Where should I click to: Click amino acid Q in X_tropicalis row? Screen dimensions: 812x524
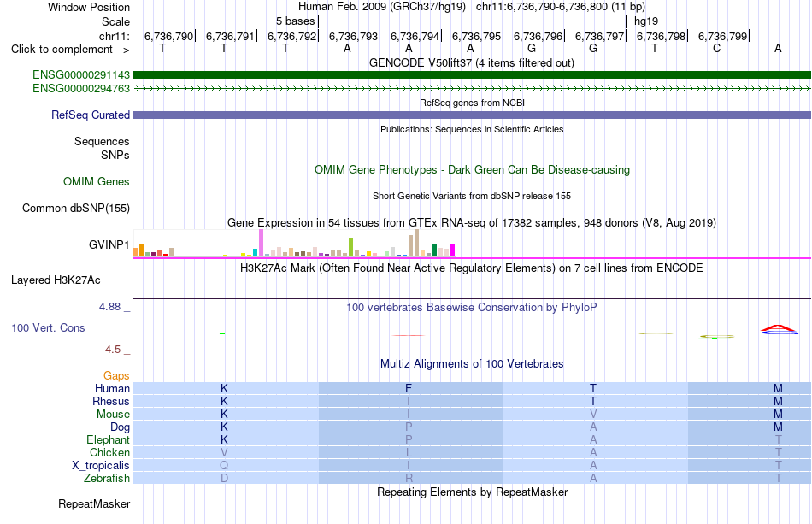click(x=224, y=466)
